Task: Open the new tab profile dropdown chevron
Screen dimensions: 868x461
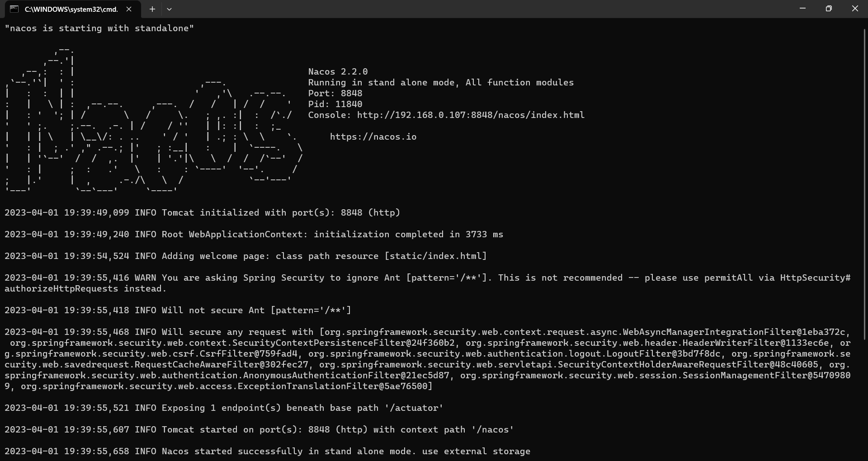Action: (170, 9)
